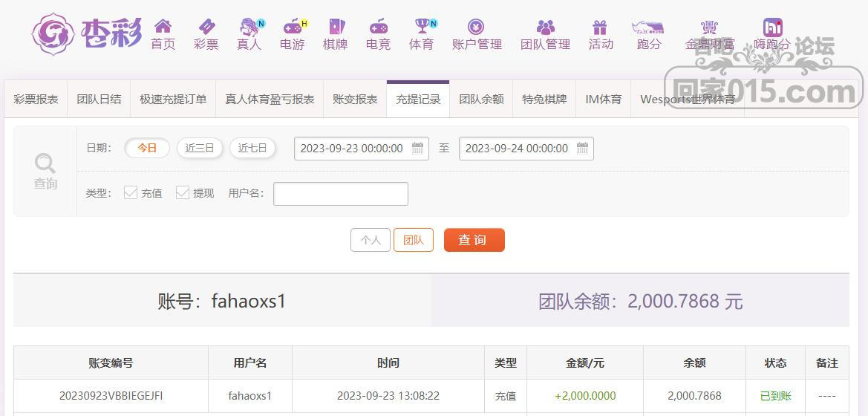This screenshot has height=416, width=868.
Task: Switch to 个人 personal view
Action: (371, 240)
